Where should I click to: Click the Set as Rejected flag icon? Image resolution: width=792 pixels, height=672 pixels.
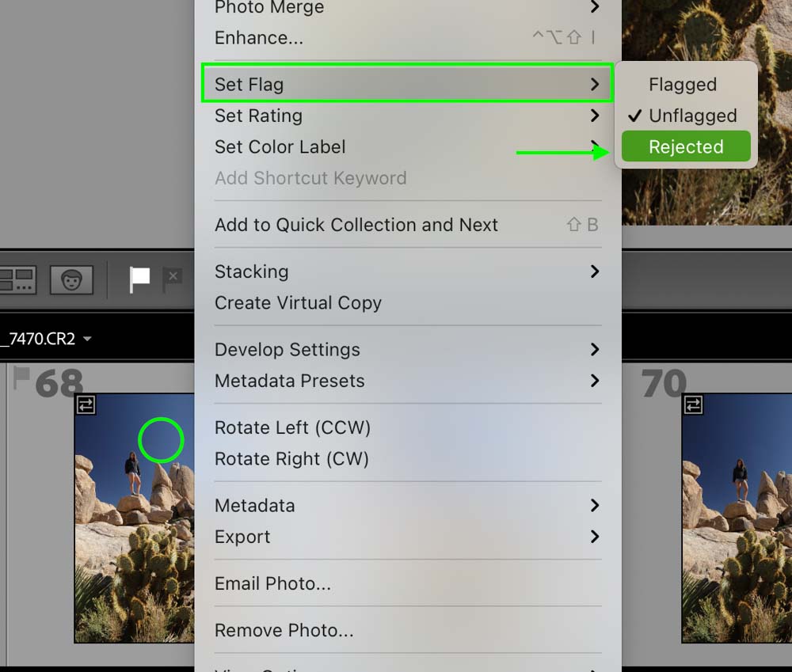tap(173, 279)
